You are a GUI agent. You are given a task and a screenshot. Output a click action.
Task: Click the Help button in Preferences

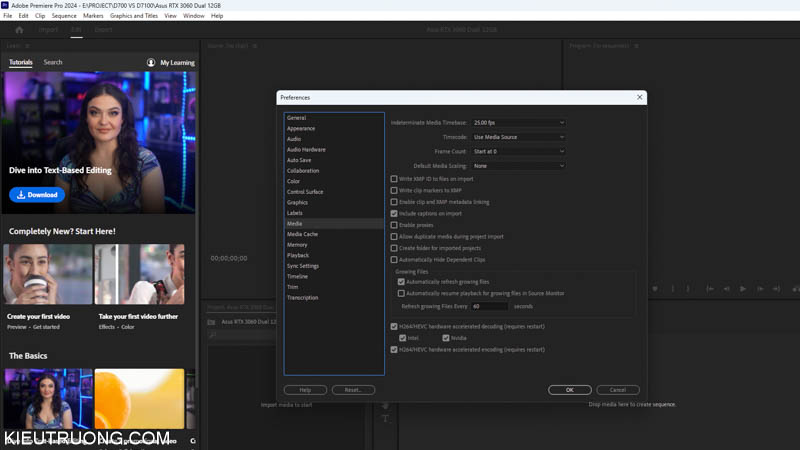(305, 390)
